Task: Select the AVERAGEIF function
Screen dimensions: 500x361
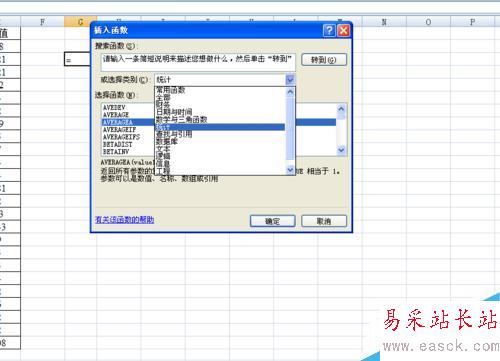Action: click(119, 130)
